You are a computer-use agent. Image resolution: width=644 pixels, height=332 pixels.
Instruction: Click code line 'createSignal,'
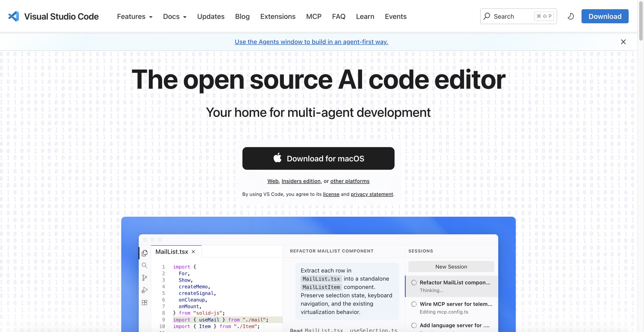(x=197, y=293)
